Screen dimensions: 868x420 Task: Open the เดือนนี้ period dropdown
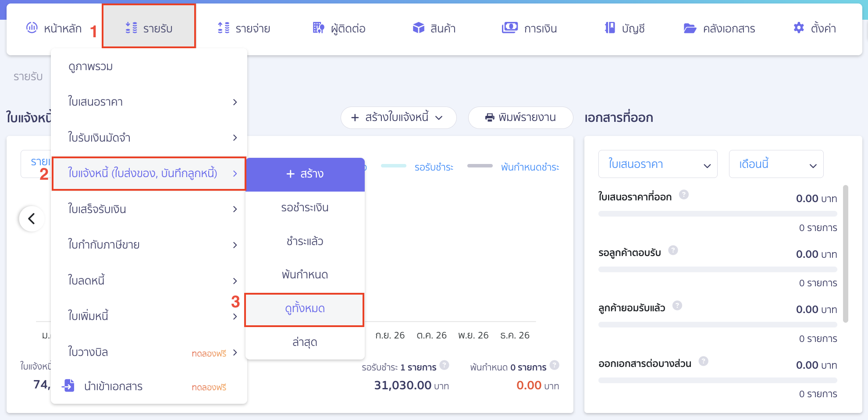point(776,164)
